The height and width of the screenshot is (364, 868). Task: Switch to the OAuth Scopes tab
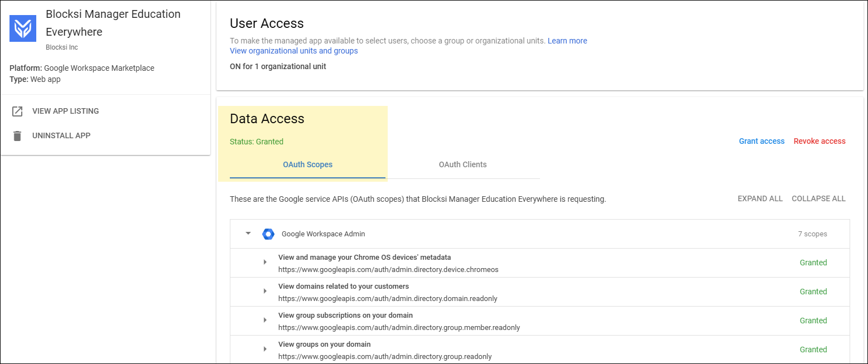coord(307,164)
